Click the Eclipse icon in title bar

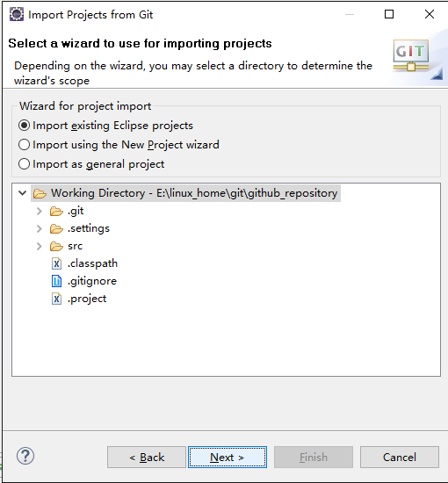tap(17, 14)
